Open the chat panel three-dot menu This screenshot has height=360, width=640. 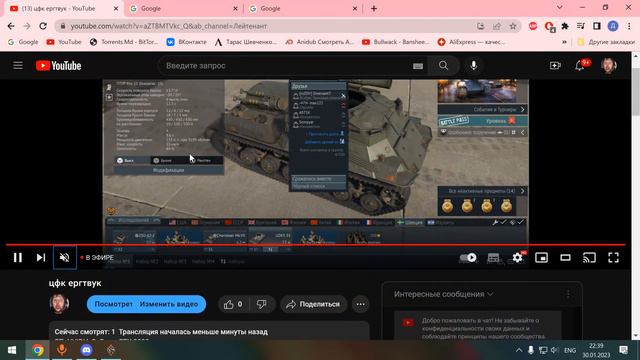point(568,294)
